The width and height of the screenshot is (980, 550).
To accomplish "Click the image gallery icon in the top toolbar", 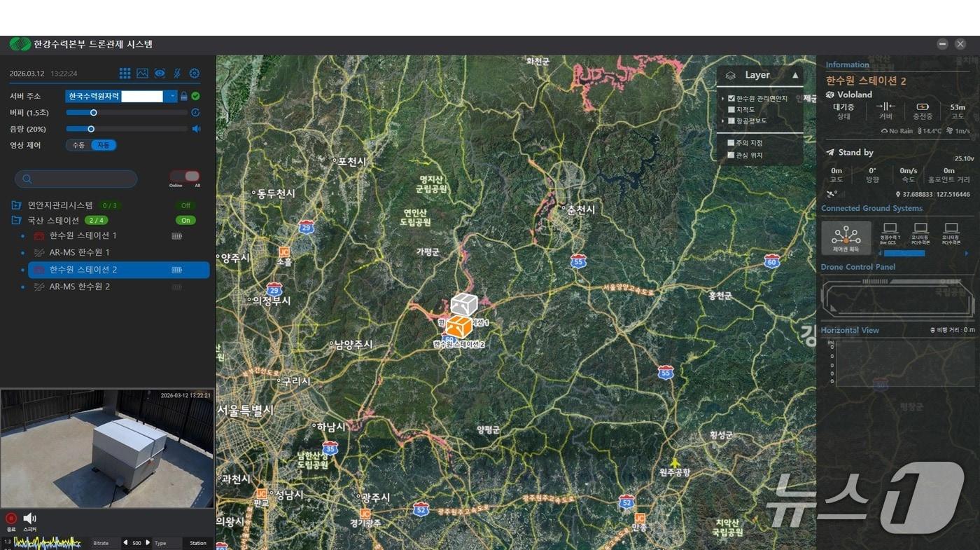I will pos(142,74).
